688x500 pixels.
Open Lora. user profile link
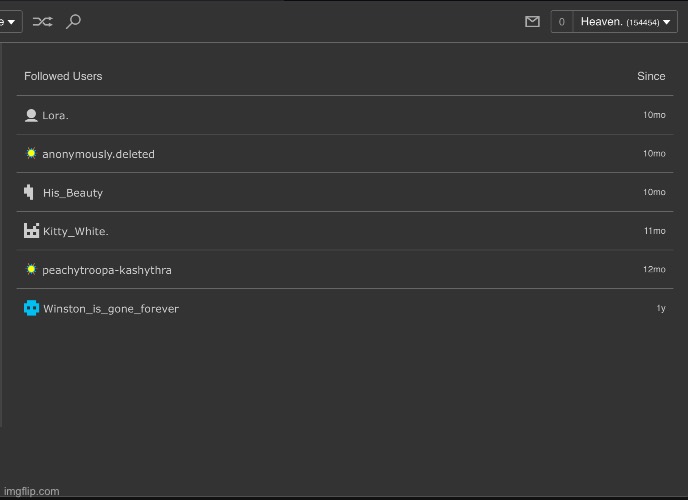click(55, 116)
